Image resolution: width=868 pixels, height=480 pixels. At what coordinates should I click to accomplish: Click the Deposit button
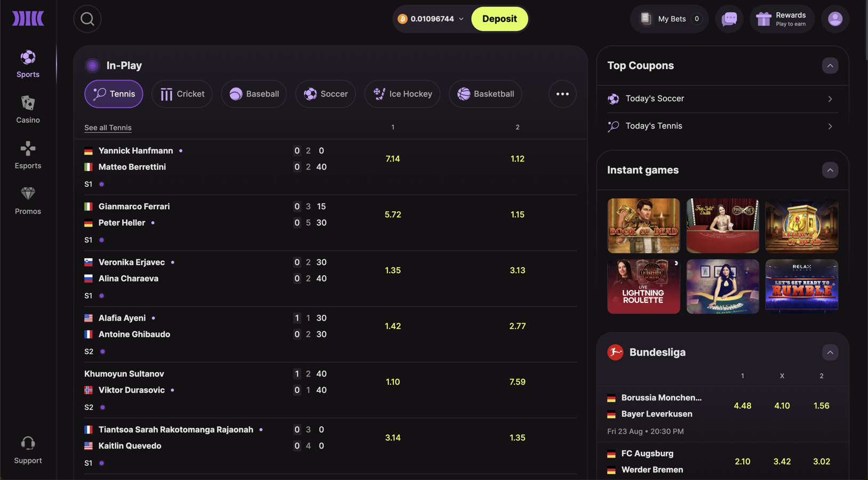pyautogui.click(x=499, y=19)
